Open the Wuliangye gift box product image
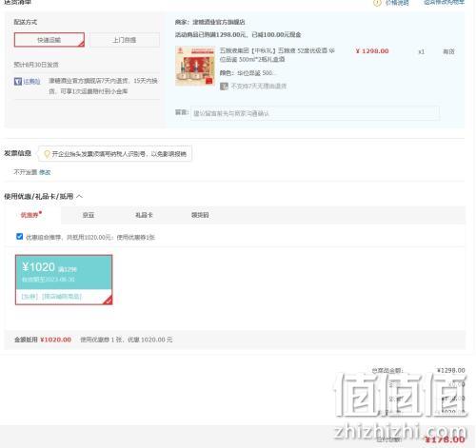Screen dimensions: 476x448 [x=195, y=66]
